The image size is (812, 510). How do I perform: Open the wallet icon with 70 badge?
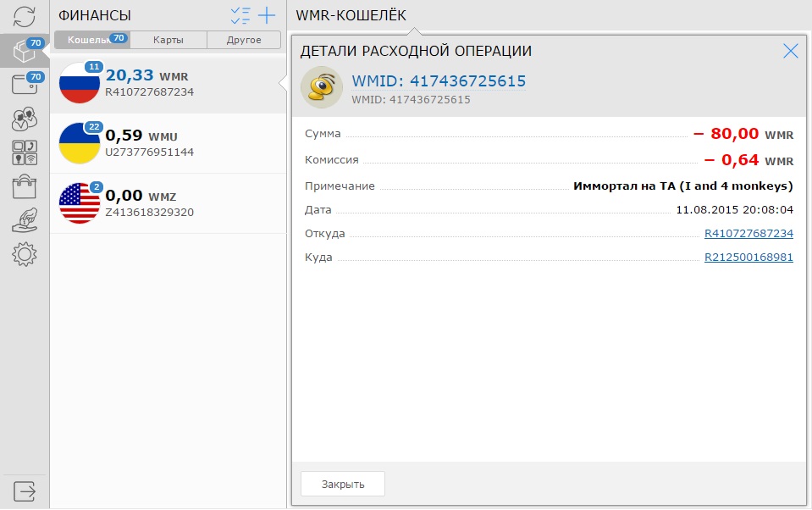point(24,84)
